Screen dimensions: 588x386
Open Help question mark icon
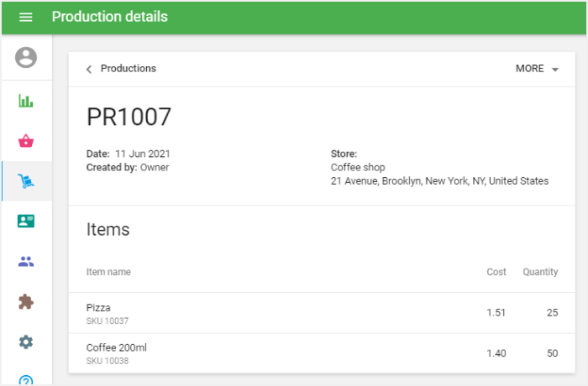(x=26, y=380)
